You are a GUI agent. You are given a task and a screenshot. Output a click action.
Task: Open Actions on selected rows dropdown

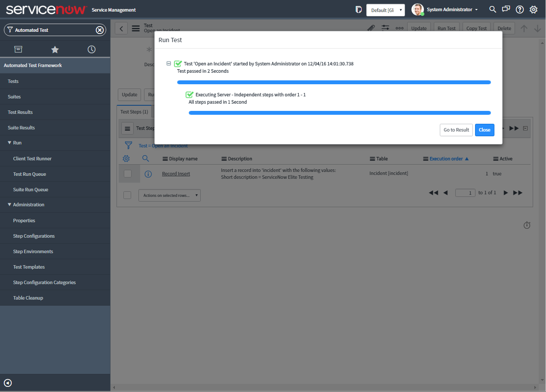[x=169, y=195]
